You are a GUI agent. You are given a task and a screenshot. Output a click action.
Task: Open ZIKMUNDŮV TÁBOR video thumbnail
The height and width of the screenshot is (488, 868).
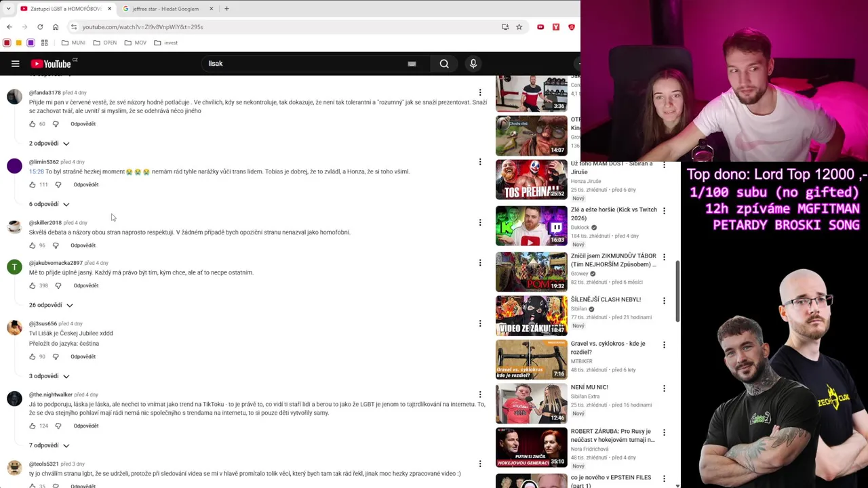tap(531, 271)
